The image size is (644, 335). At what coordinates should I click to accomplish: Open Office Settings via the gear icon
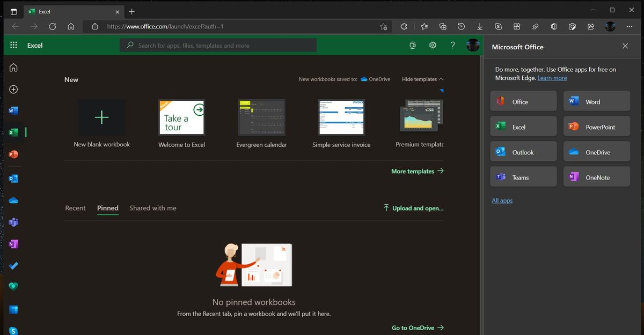[x=433, y=45]
